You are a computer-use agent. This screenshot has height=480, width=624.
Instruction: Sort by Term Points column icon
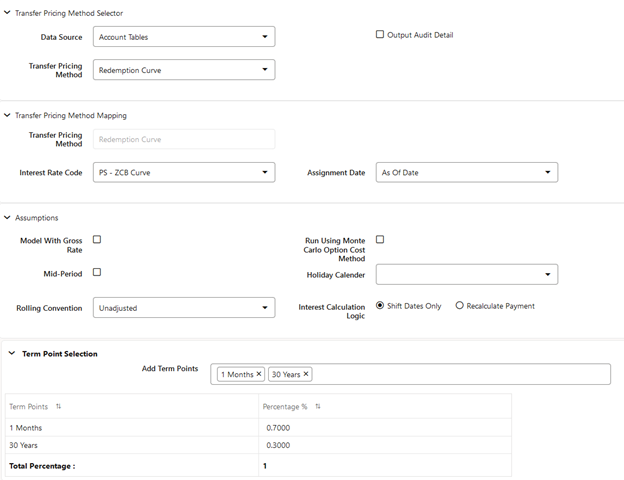click(x=58, y=407)
